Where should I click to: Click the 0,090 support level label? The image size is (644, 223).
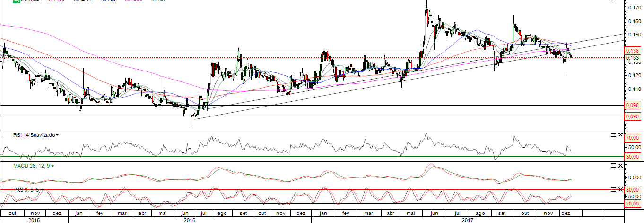click(633, 116)
